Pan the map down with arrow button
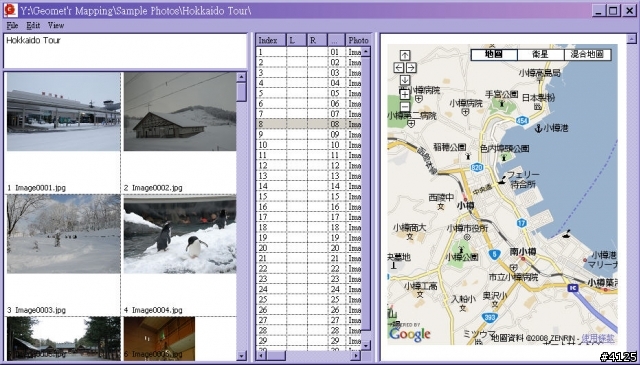This screenshot has height=365, width=640. coord(404,80)
